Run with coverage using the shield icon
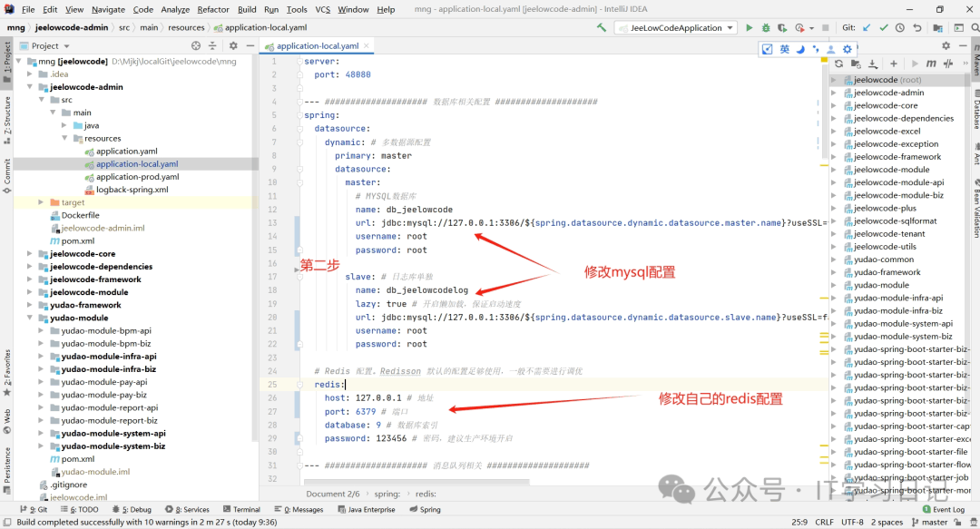 tap(782, 27)
